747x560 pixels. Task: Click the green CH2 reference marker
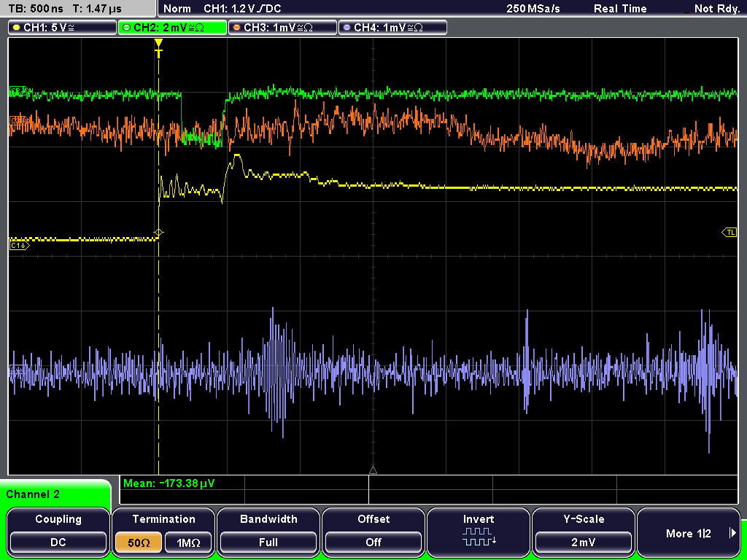click(x=20, y=90)
